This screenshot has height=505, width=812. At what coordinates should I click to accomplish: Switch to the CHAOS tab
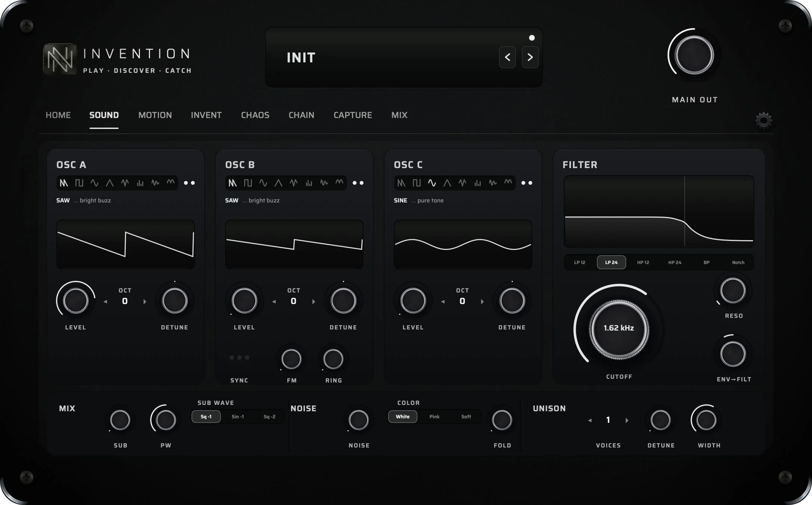[255, 115]
